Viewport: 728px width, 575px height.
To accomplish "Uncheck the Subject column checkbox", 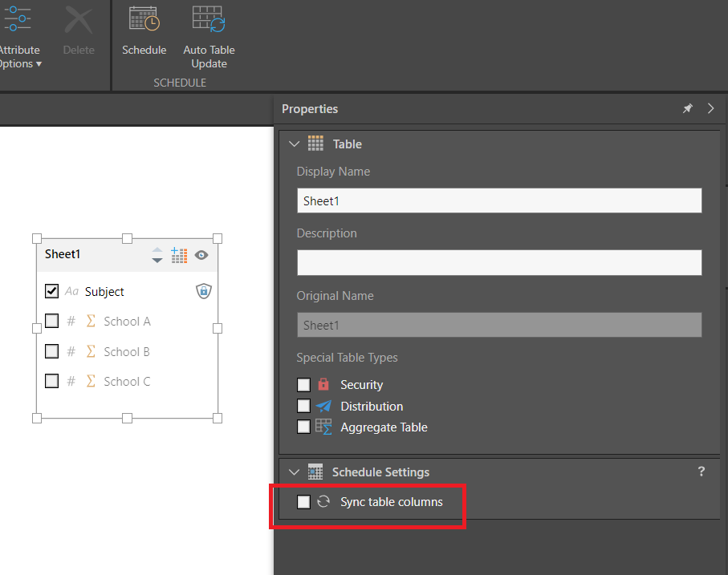I will tap(52, 291).
